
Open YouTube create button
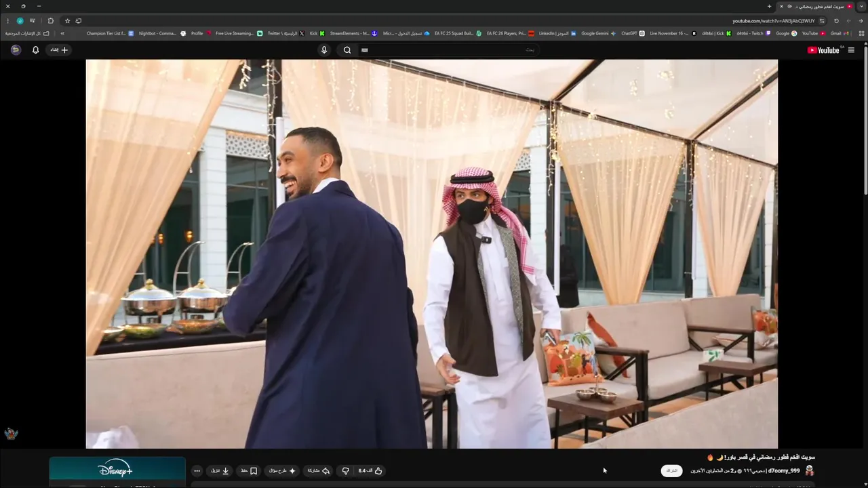tap(59, 49)
